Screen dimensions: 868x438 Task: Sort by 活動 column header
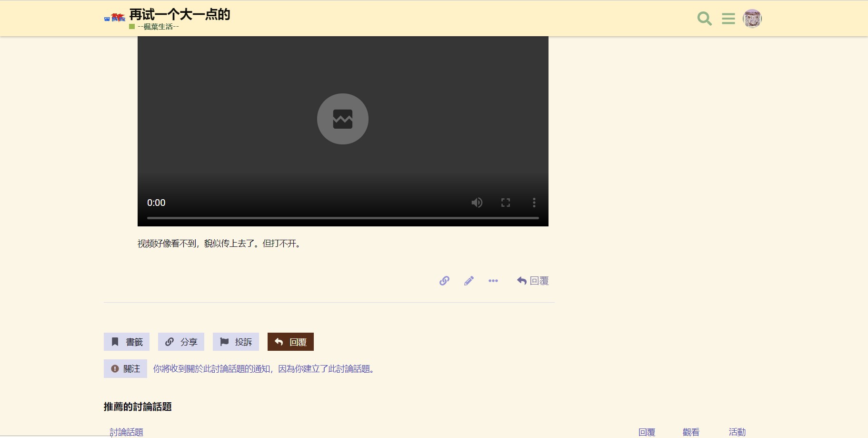pos(737,432)
